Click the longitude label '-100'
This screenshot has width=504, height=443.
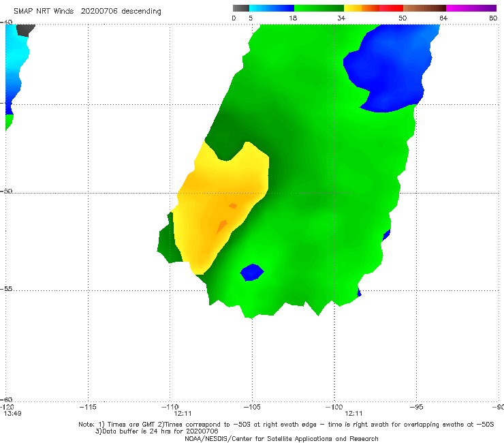point(334,407)
